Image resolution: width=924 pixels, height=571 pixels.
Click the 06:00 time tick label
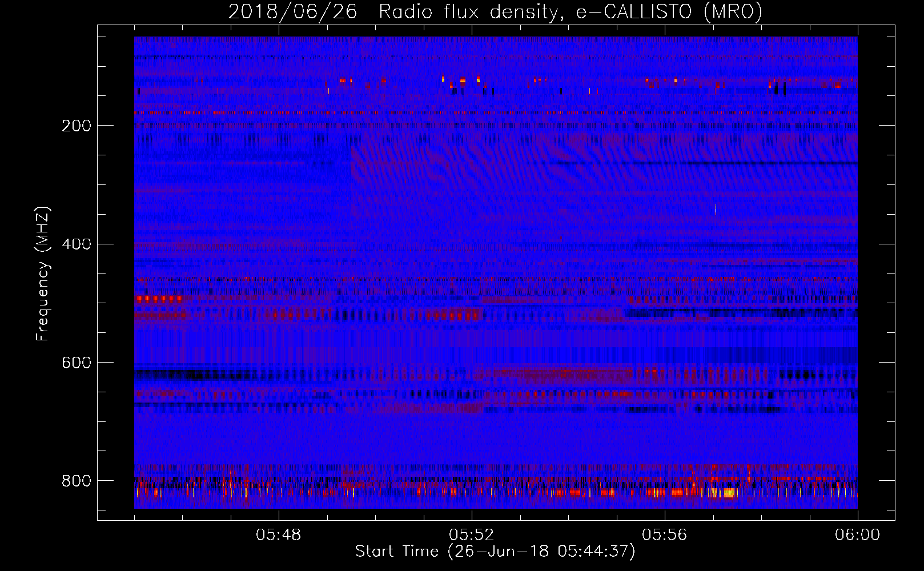pyautogui.click(x=858, y=535)
